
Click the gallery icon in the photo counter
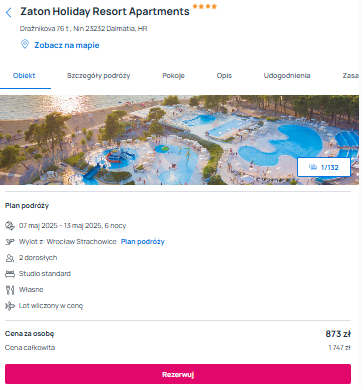(313, 167)
